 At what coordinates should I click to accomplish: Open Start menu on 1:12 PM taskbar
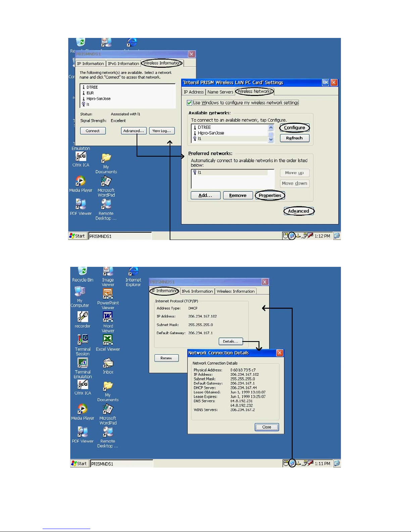(78, 236)
